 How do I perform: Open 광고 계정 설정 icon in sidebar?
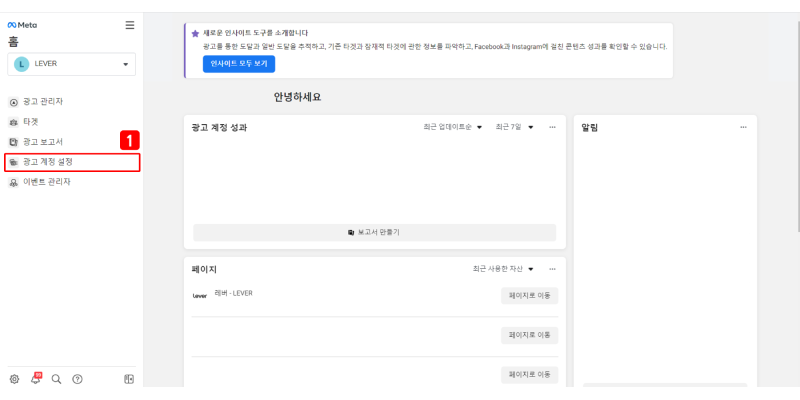coord(14,163)
